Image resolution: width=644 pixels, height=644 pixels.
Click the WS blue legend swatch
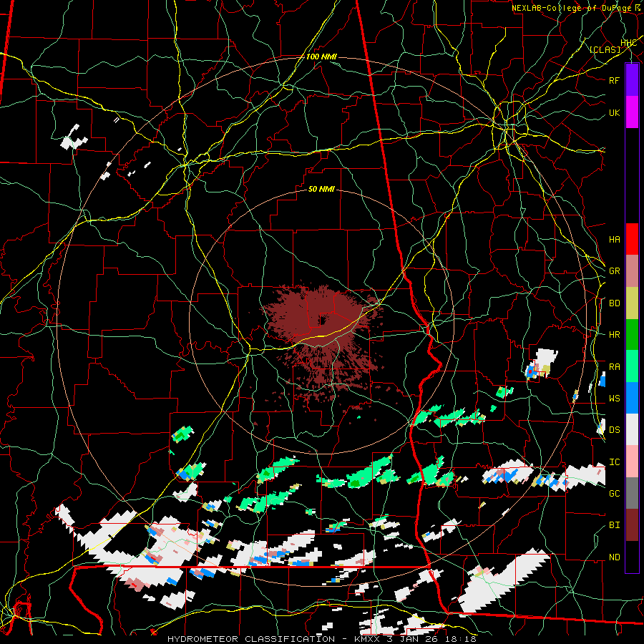coord(632,398)
